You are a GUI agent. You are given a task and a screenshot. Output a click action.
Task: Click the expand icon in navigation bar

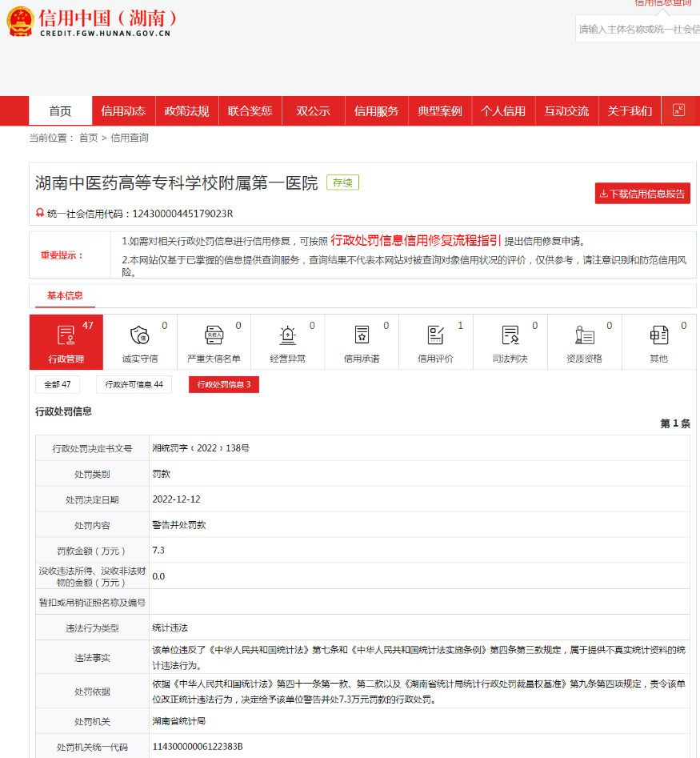(x=678, y=110)
